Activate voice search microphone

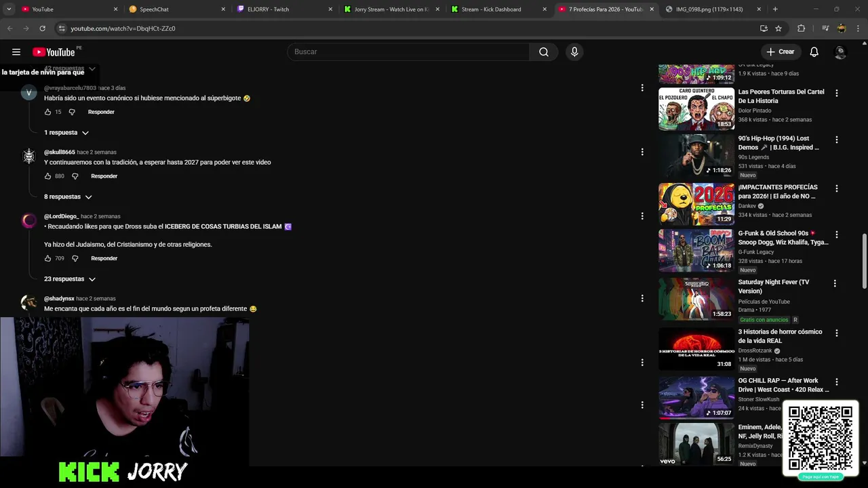[x=574, y=52]
